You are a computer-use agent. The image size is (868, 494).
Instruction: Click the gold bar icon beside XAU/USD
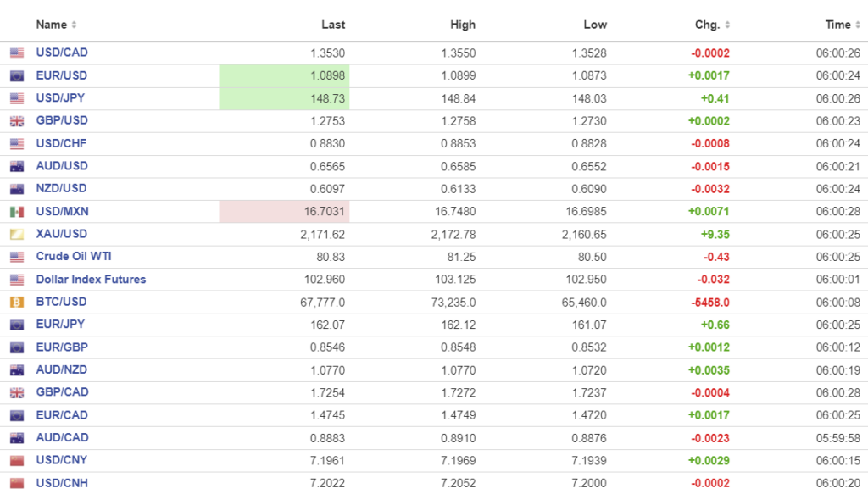[x=17, y=234]
